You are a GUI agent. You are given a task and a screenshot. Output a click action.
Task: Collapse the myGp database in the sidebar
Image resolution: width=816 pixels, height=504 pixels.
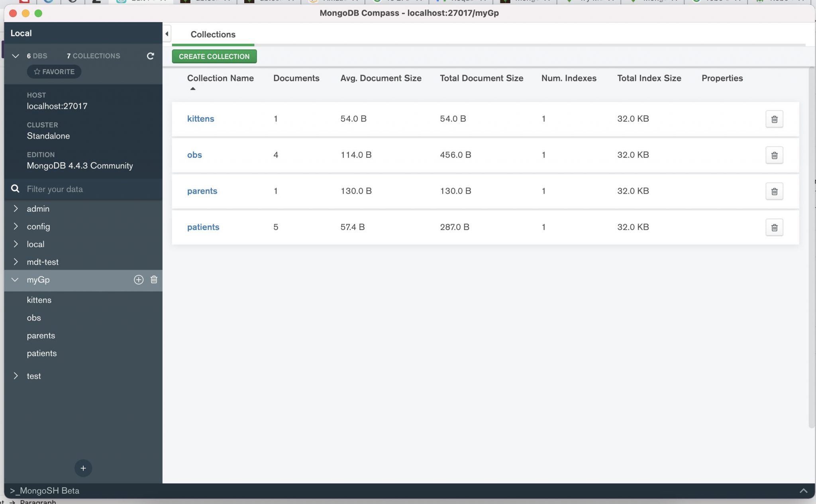click(x=15, y=280)
